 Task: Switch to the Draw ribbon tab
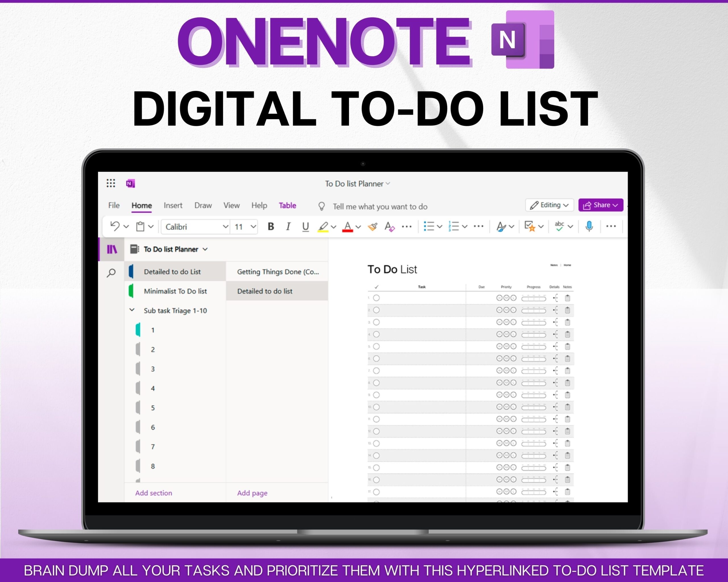tap(203, 205)
